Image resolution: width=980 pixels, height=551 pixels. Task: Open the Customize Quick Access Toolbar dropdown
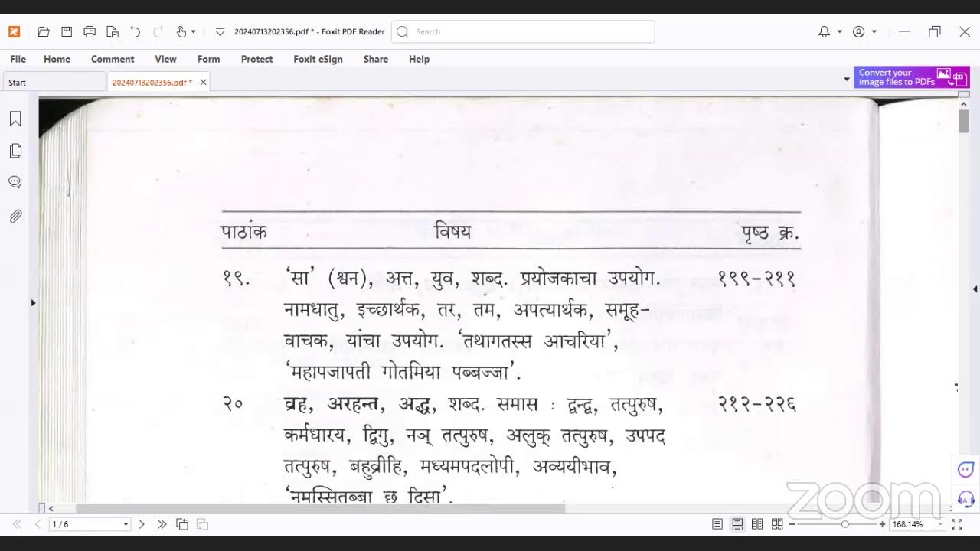[220, 32]
